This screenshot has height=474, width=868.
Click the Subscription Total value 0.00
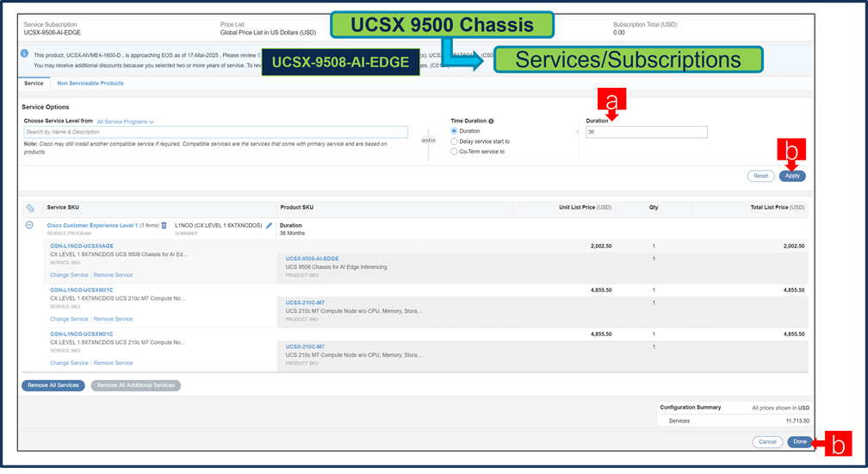(x=619, y=33)
